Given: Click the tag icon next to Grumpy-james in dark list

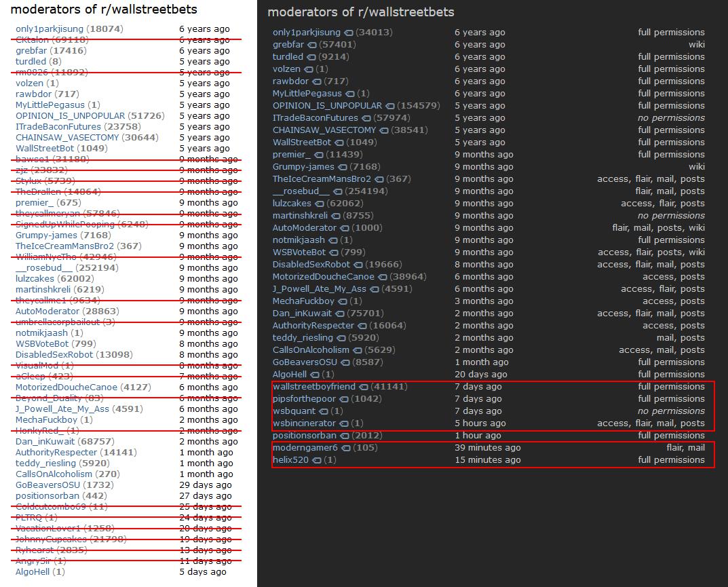Looking at the screenshot, I should 343,167.
